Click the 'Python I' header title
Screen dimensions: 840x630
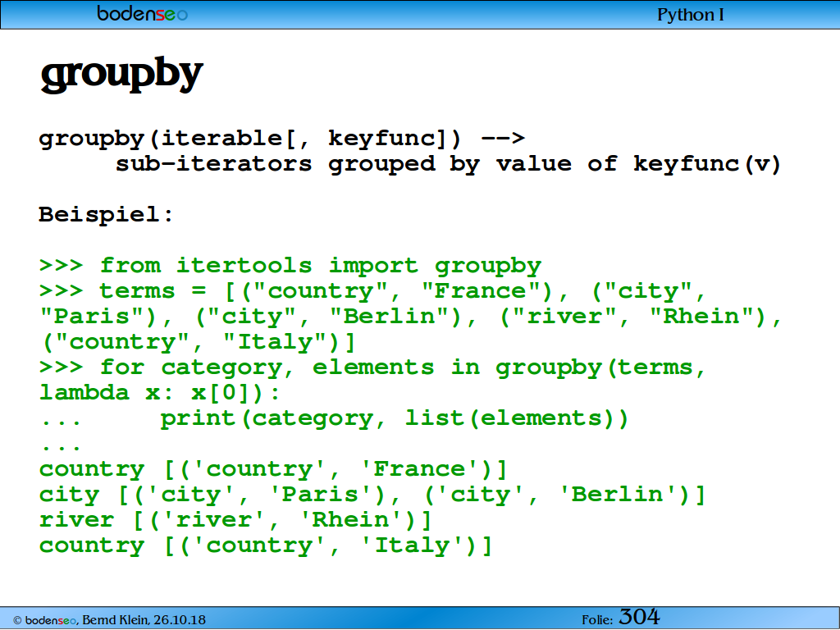690,15
